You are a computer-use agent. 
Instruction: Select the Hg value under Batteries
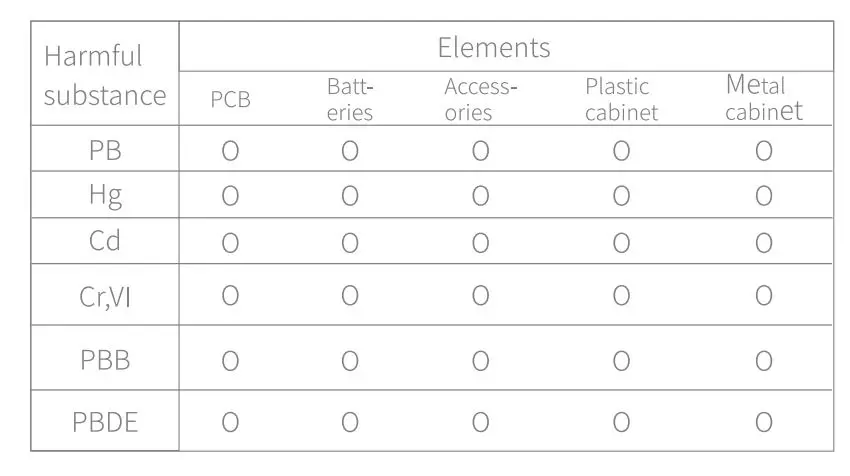[x=350, y=196]
